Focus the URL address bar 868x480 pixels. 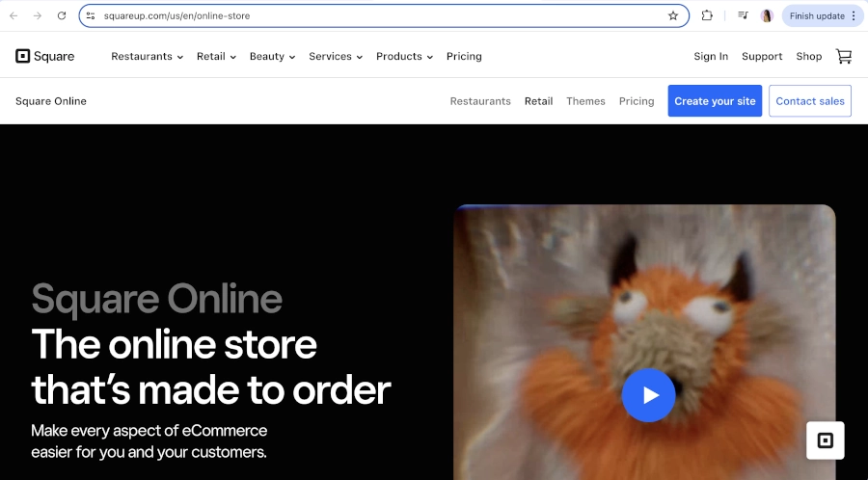382,15
